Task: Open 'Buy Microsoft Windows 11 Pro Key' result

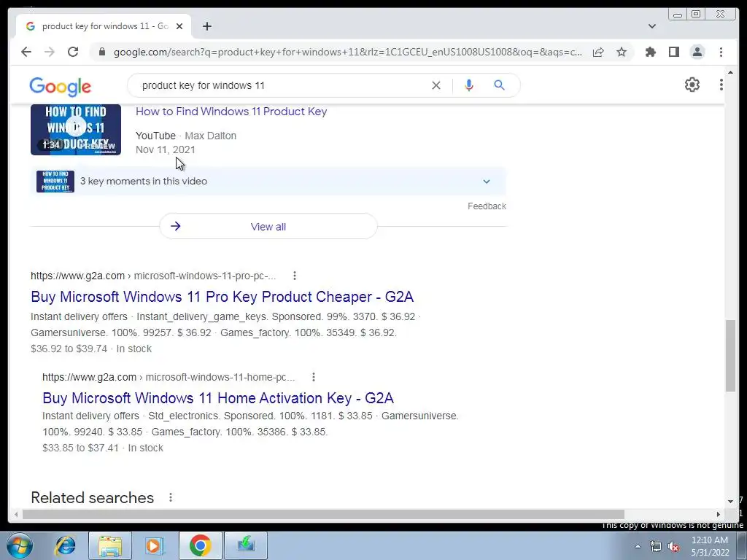Action: pos(222,297)
